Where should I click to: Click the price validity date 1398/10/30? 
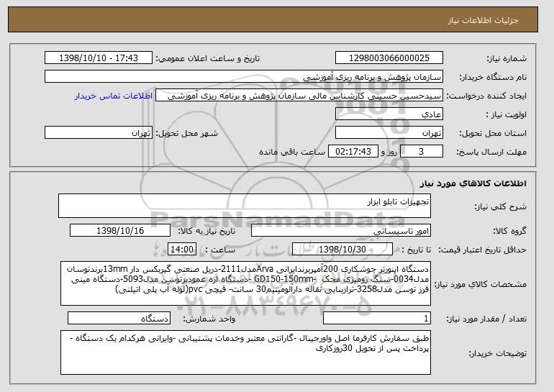pyautogui.click(x=342, y=250)
